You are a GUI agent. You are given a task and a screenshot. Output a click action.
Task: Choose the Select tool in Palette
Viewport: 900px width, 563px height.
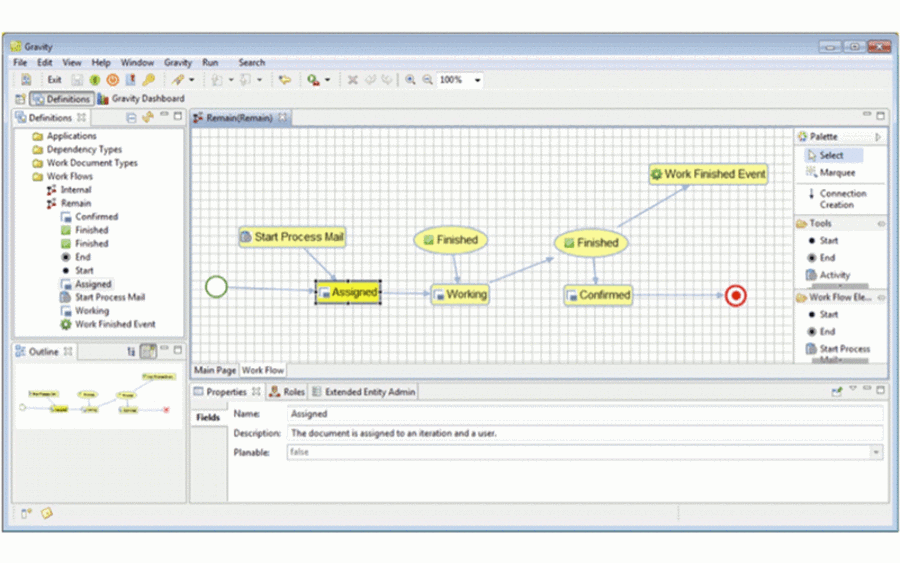831,156
